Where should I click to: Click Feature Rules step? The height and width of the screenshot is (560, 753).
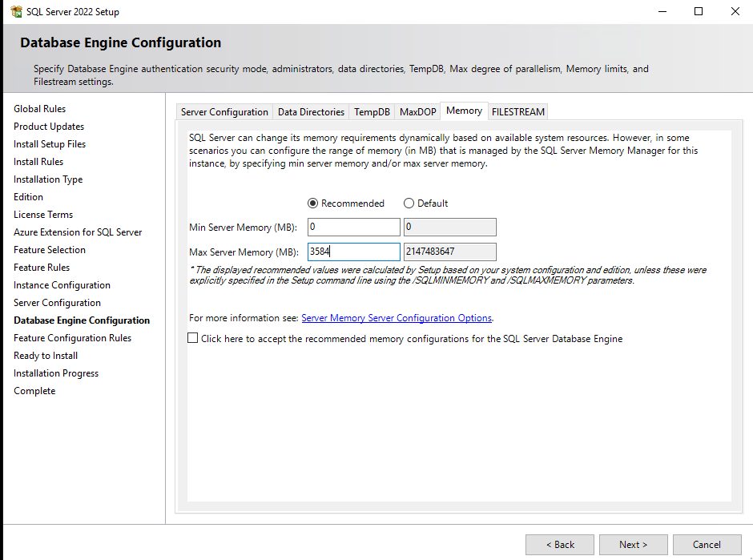click(x=42, y=268)
